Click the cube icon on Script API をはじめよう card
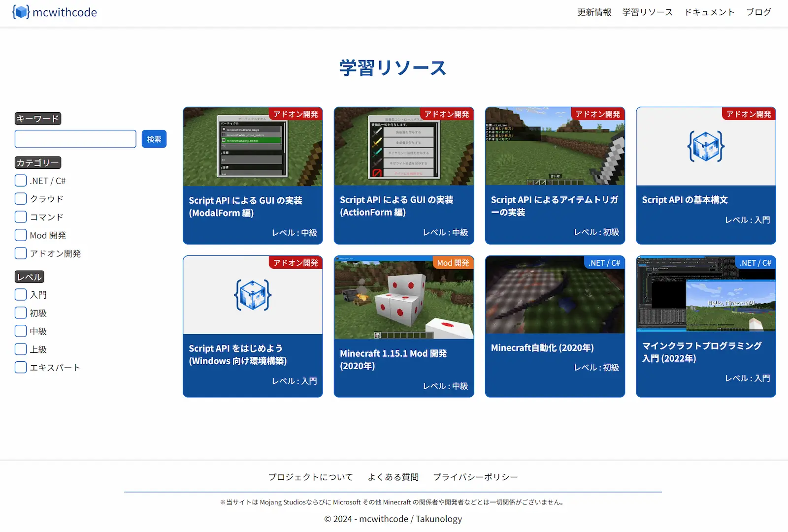 tap(253, 295)
